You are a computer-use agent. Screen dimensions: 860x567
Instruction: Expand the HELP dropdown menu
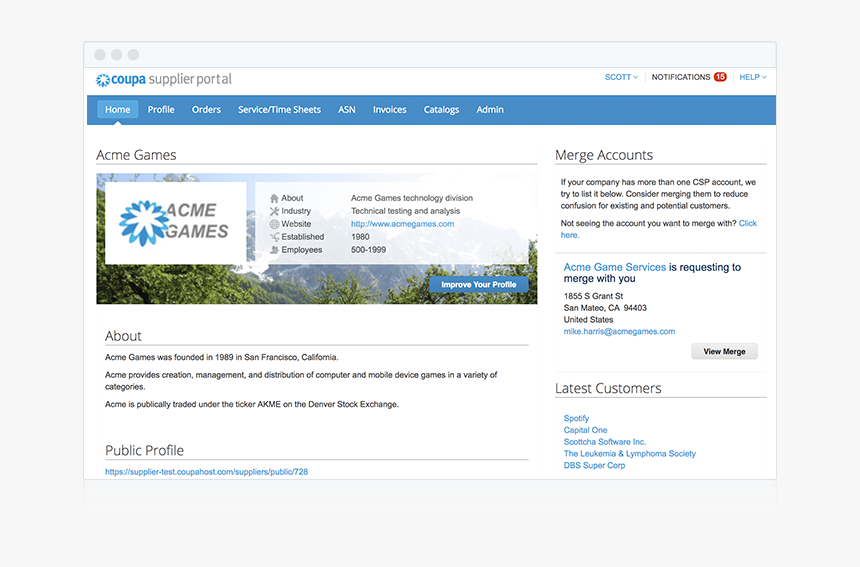[x=752, y=77]
